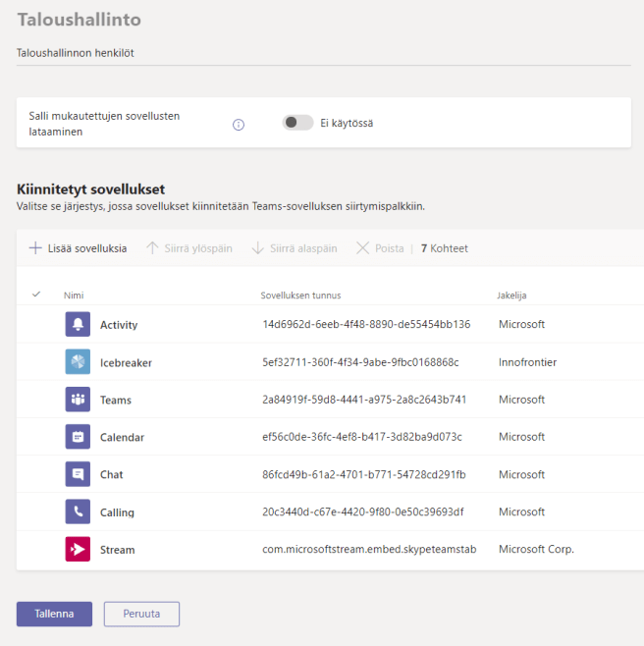The image size is (644, 646).
Task: Click the 'Sovelluksen tunnus' column header
Action: point(300,295)
